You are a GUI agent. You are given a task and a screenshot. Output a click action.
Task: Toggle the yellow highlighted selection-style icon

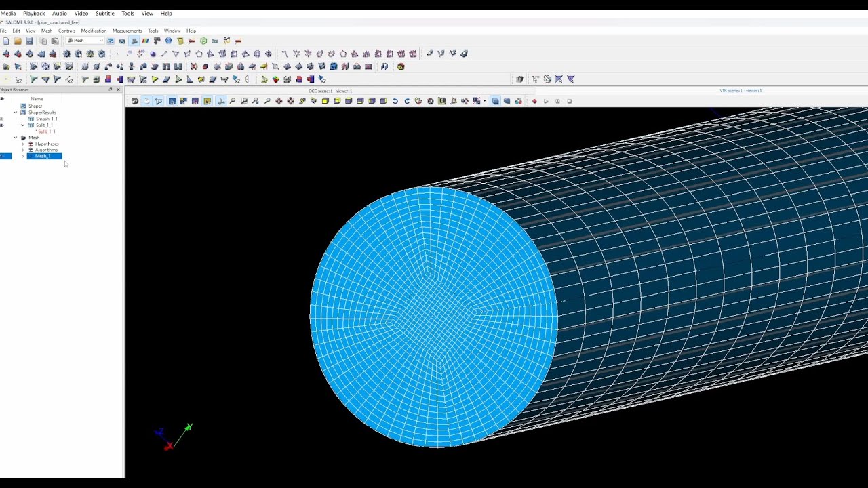(207, 101)
